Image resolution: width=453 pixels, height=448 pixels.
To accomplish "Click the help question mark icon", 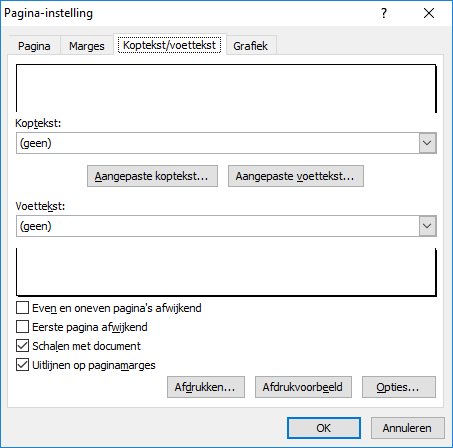I will (384, 13).
